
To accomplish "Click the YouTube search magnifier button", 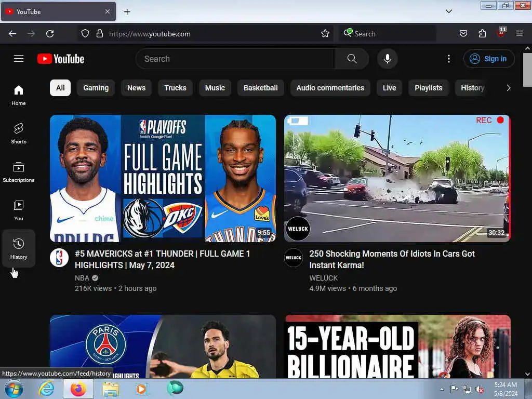I will tap(352, 59).
